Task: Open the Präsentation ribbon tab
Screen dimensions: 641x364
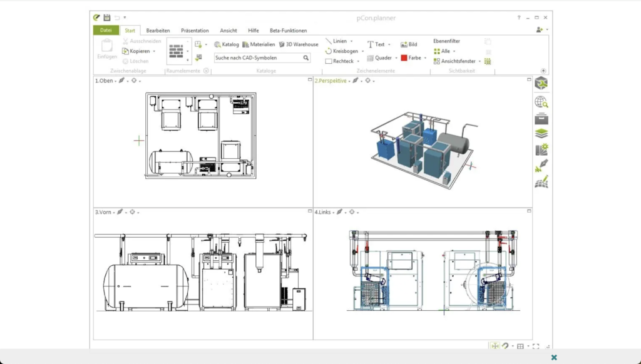Action: coord(195,30)
